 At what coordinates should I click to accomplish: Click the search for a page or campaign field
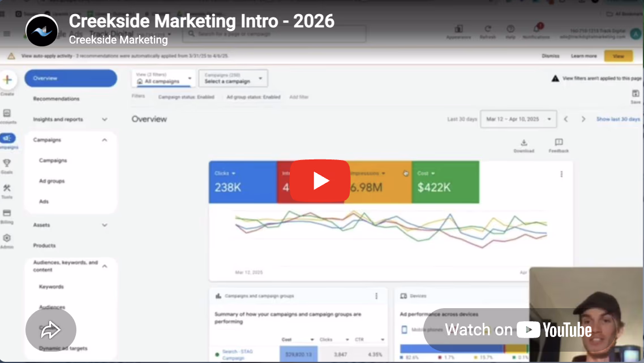click(274, 33)
